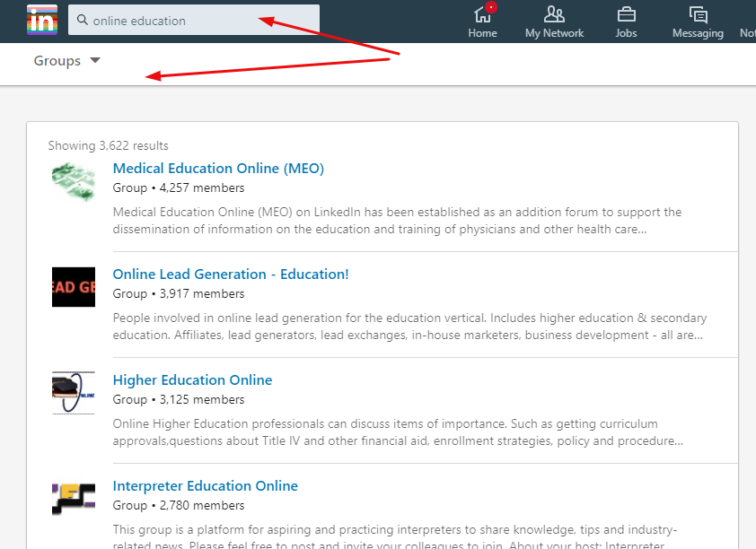
Task: Click the Online Lead Generation group thumbnail
Action: click(74, 287)
